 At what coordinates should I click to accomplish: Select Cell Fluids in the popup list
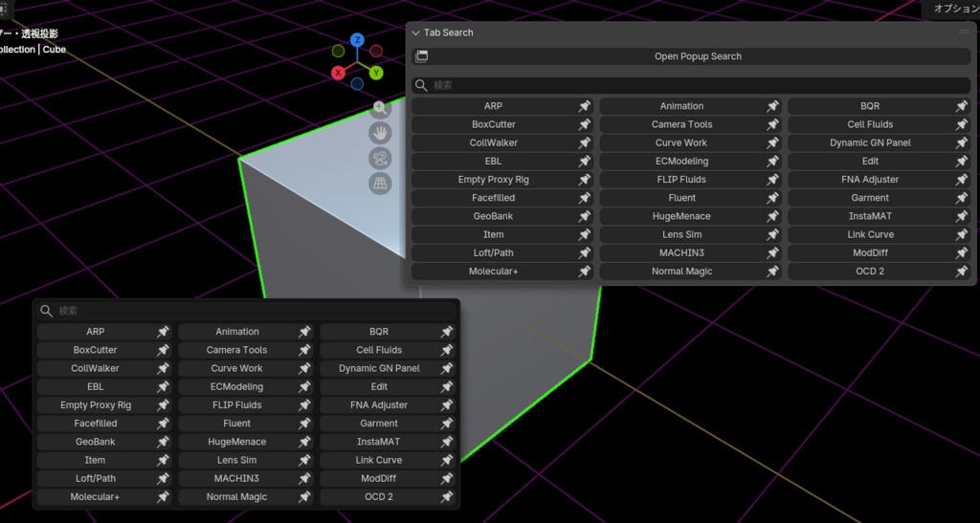coord(379,350)
